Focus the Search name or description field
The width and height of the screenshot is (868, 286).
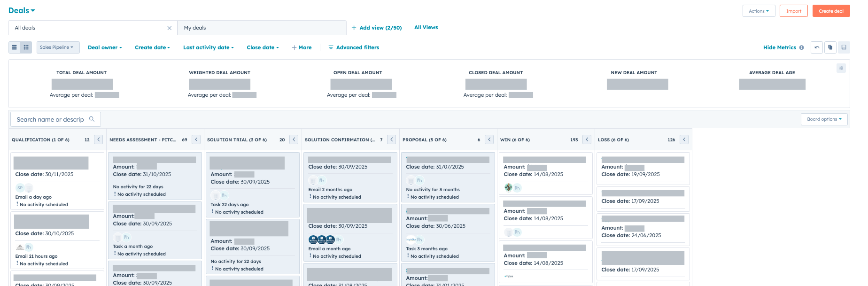[x=55, y=119]
